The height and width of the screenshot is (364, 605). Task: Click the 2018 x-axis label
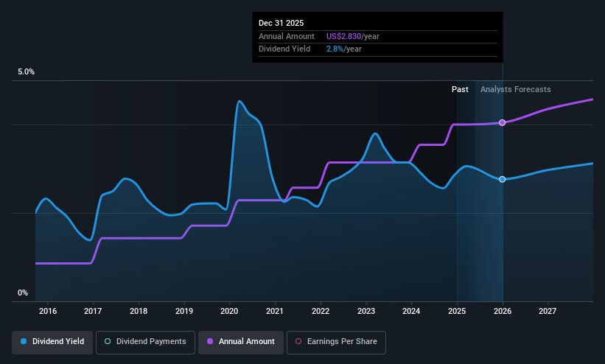point(139,311)
